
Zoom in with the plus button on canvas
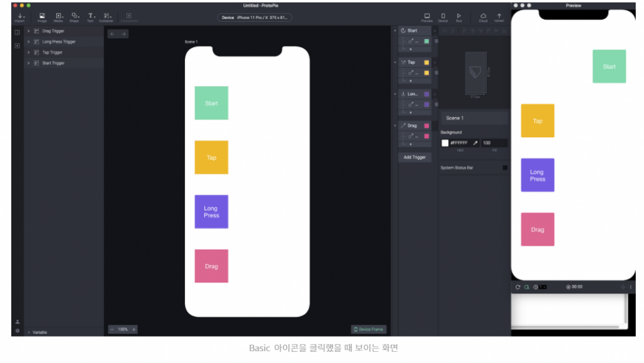(134, 329)
